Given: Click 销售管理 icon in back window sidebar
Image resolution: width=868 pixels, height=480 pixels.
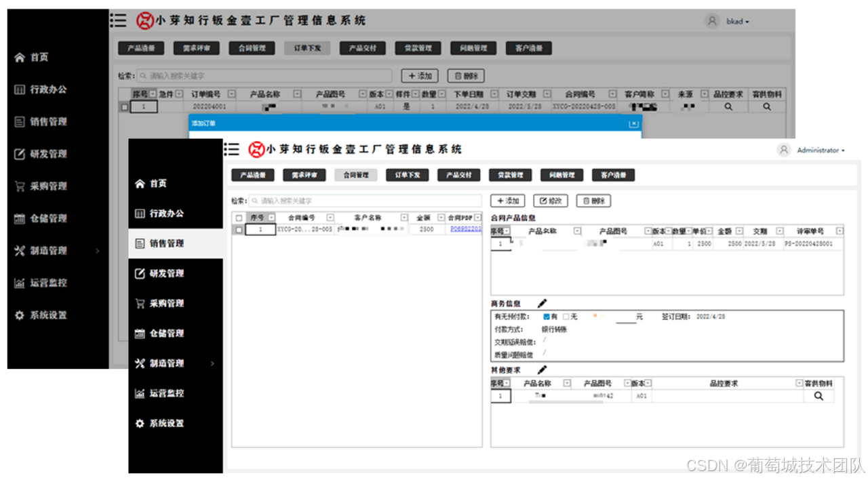Looking at the screenshot, I should point(20,122).
